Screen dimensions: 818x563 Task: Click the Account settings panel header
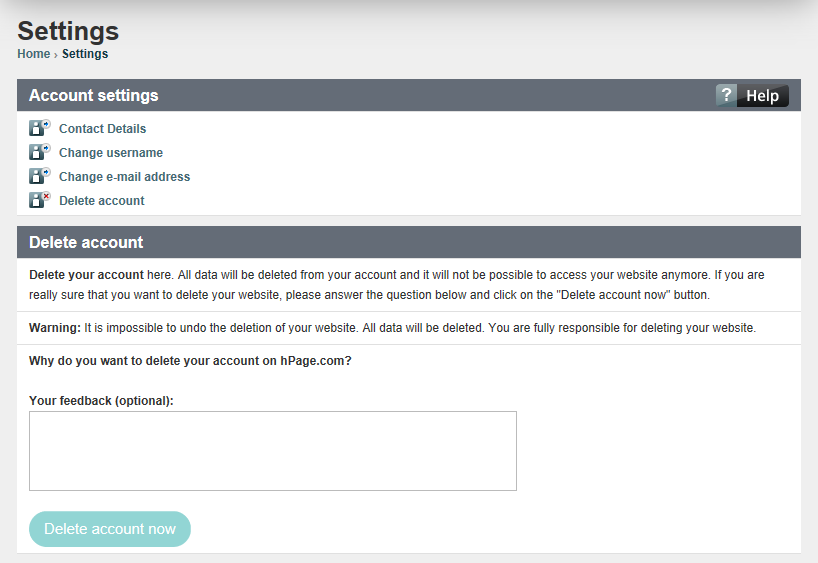[x=409, y=95]
